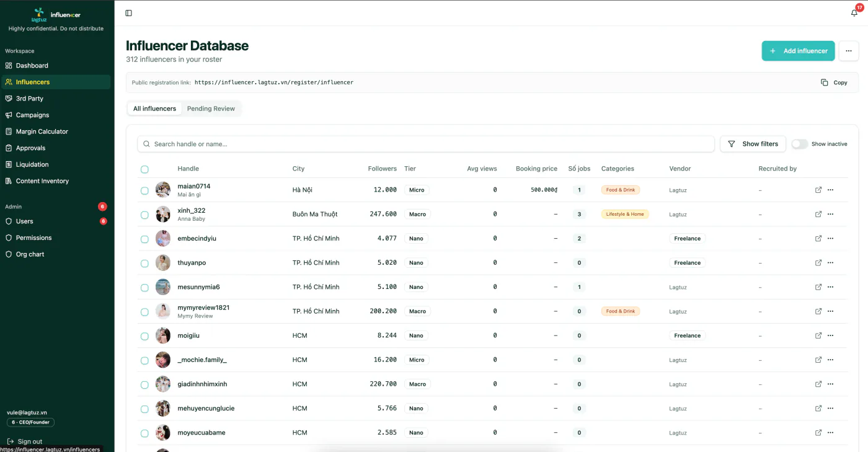Expand row actions menu for thuyanpo
The image size is (868, 452).
pos(831,263)
